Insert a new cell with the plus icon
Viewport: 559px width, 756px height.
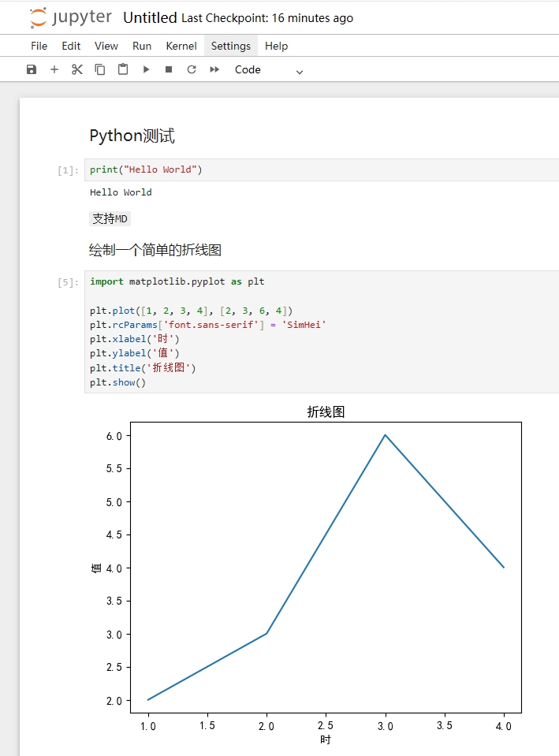pos(54,69)
